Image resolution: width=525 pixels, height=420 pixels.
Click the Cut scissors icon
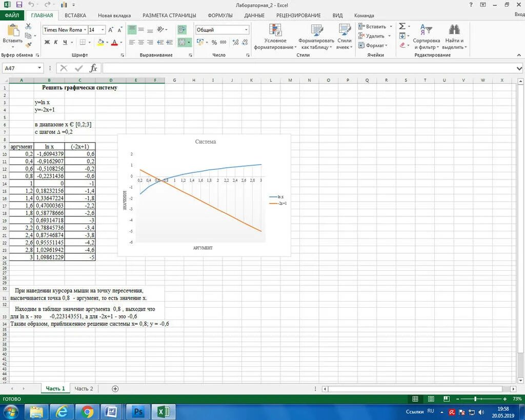29,27
